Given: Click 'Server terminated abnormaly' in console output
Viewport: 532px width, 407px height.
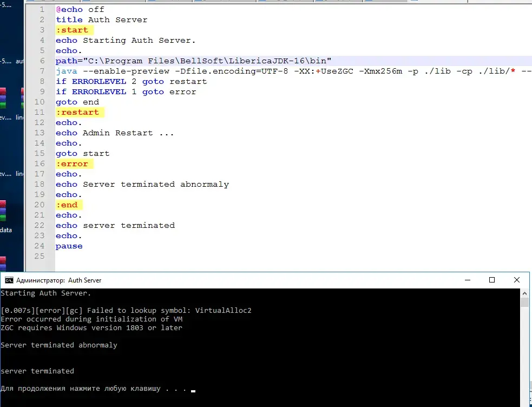Looking at the screenshot, I should 58,345.
